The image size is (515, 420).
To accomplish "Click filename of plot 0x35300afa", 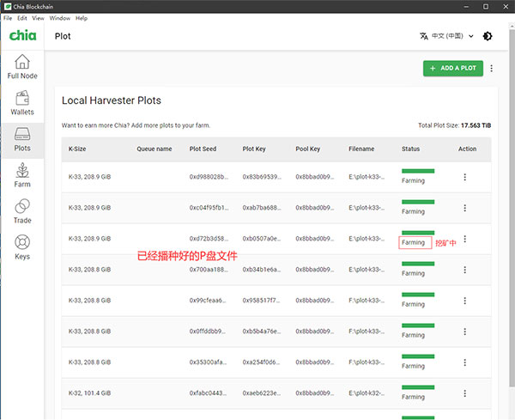I will coord(367,362).
